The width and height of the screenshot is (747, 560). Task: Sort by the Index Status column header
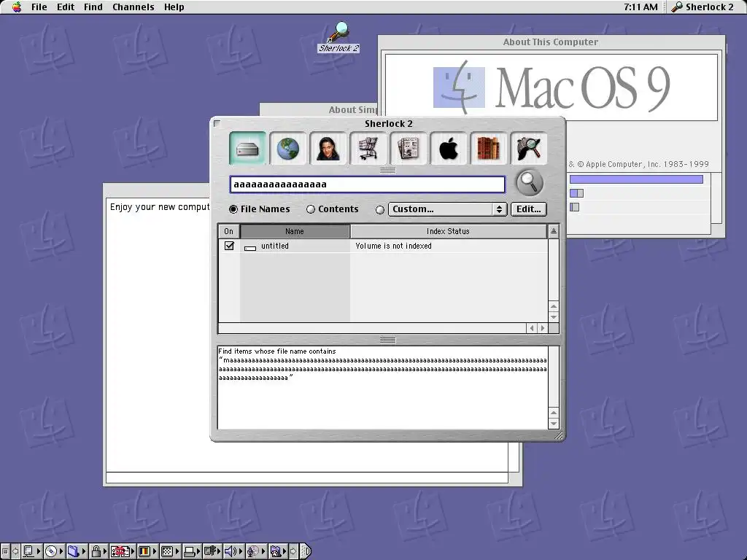point(449,231)
